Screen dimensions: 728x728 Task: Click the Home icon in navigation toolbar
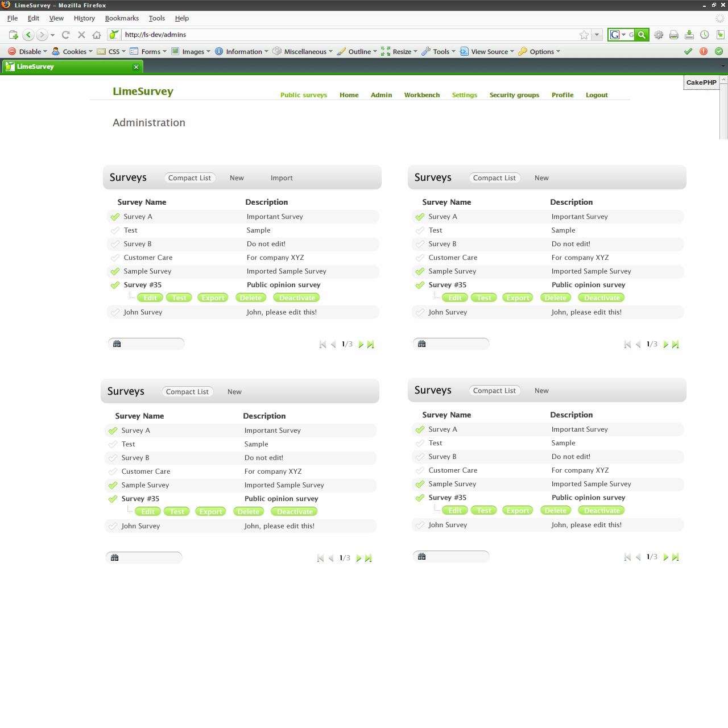click(x=97, y=35)
